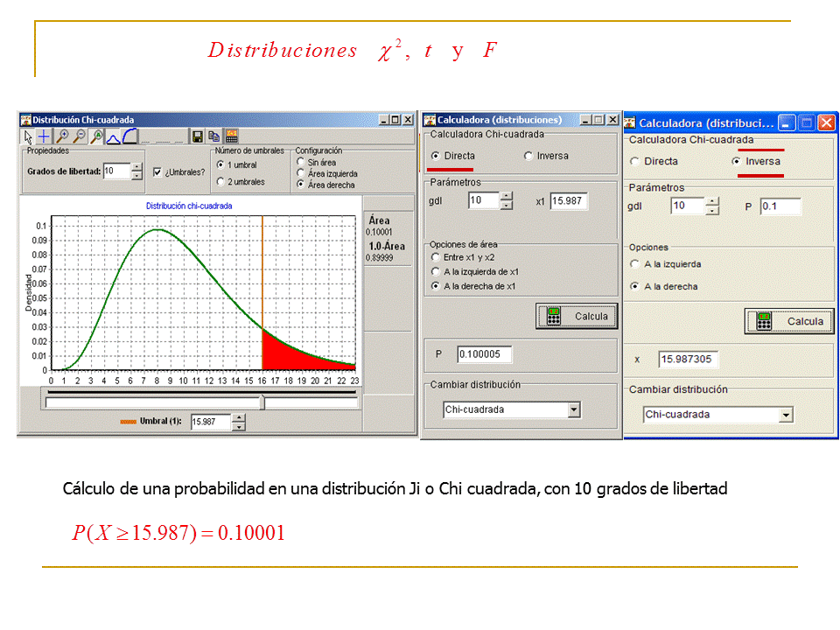Viewport: 840px width, 630px height.
Task: Choose the Área izquierda configuration
Action: pos(301,173)
